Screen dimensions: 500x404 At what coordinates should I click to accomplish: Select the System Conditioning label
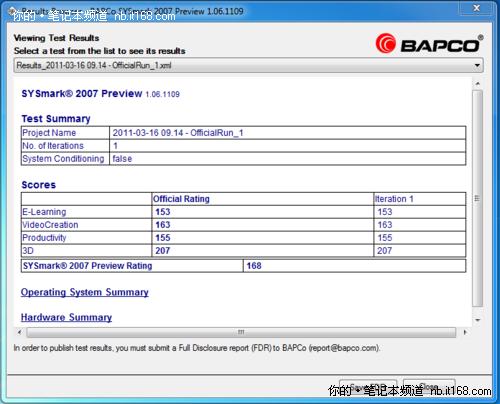[63, 159]
